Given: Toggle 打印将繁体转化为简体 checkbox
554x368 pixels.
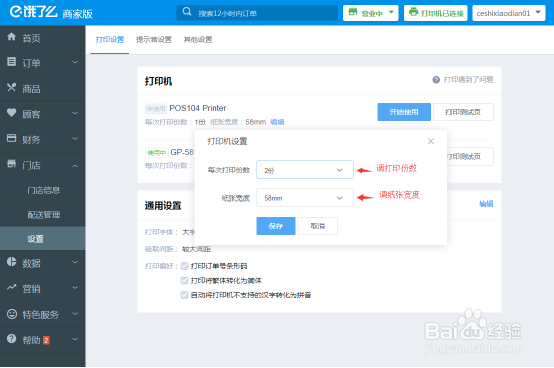Looking at the screenshot, I should point(184,280).
